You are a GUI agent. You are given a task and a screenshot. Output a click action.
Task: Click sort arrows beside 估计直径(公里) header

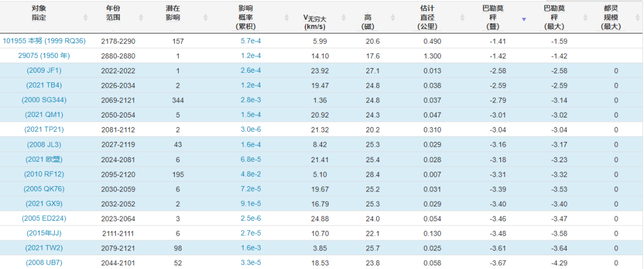tap(463, 18)
